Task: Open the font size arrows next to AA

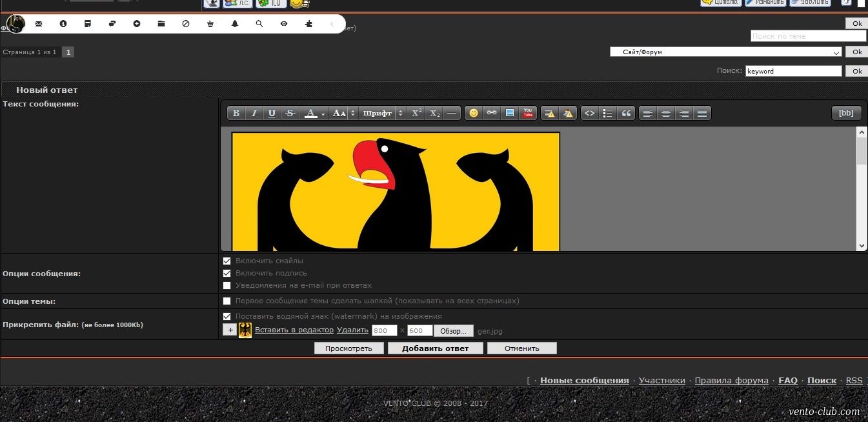Action: [352, 113]
